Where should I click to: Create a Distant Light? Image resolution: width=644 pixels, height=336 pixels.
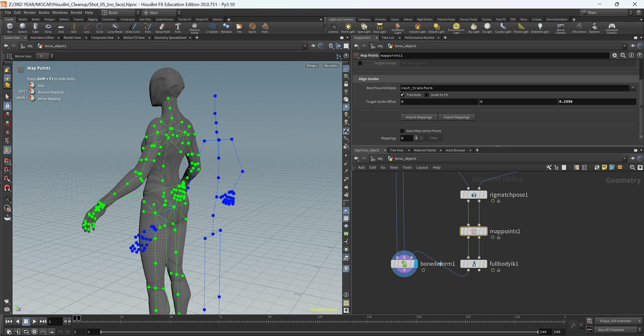pyautogui.click(x=436, y=28)
